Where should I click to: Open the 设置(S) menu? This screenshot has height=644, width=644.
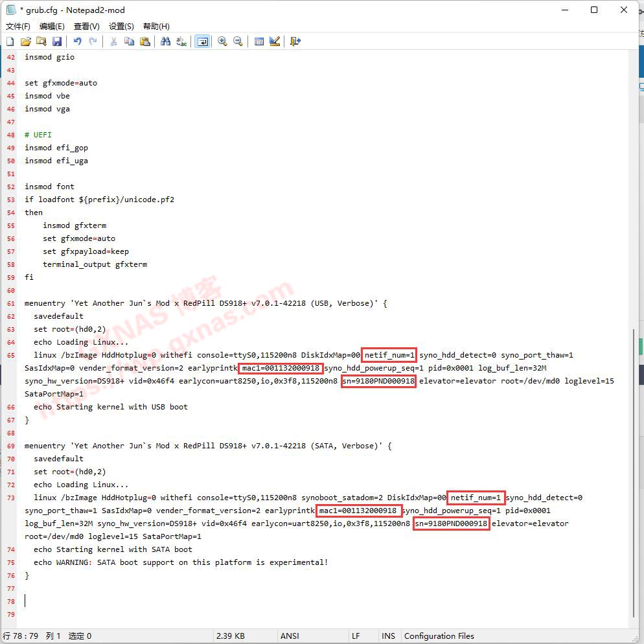(121, 27)
